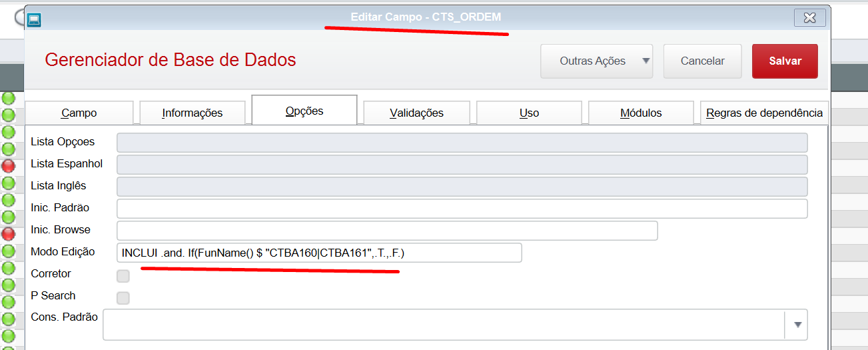This screenshot has width=868, height=350.
Task: Click the Cancelar button
Action: point(702,61)
